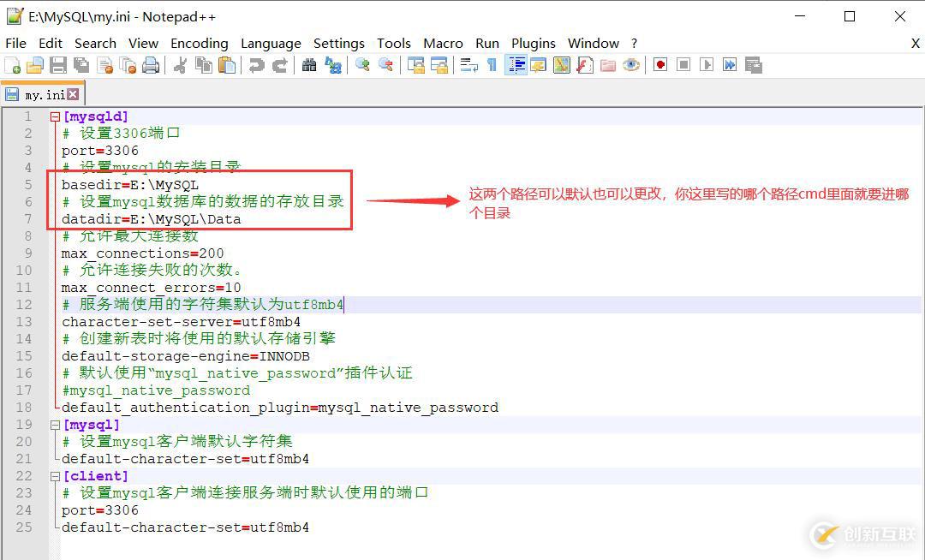Open the Search menu

pos(95,43)
